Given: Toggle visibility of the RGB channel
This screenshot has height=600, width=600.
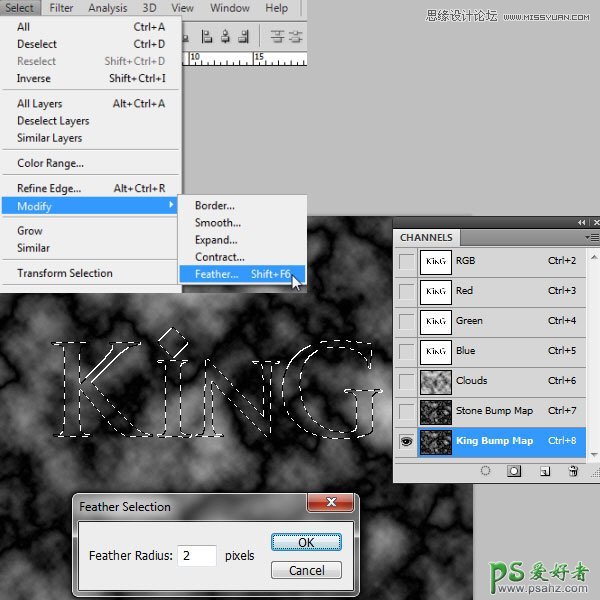Looking at the screenshot, I should coord(405,261).
